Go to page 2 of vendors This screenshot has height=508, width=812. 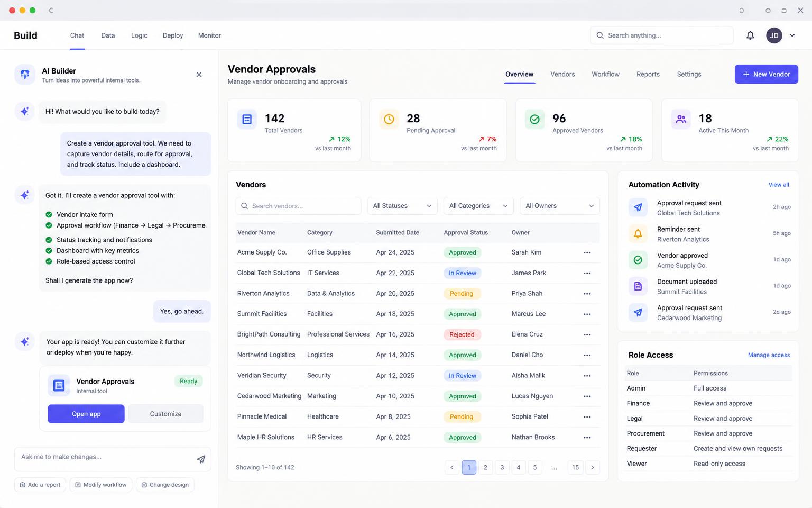(x=485, y=467)
